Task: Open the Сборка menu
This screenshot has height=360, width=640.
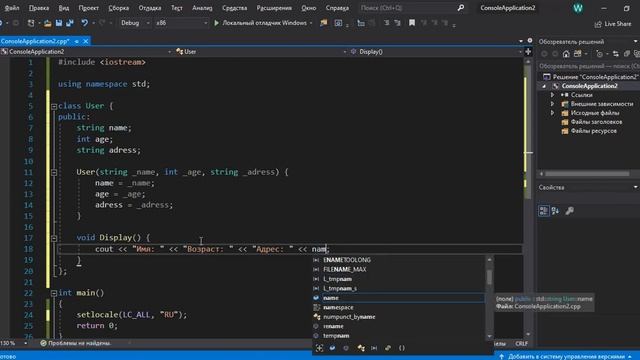Action: [x=119, y=8]
